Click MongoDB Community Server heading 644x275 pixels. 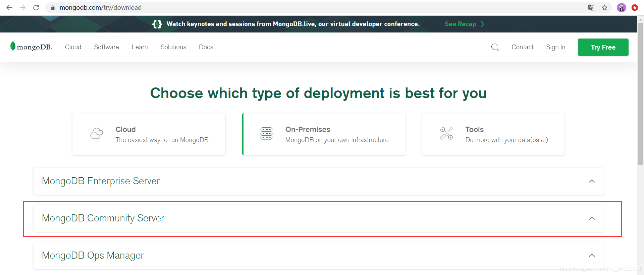pyautogui.click(x=103, y=218)
